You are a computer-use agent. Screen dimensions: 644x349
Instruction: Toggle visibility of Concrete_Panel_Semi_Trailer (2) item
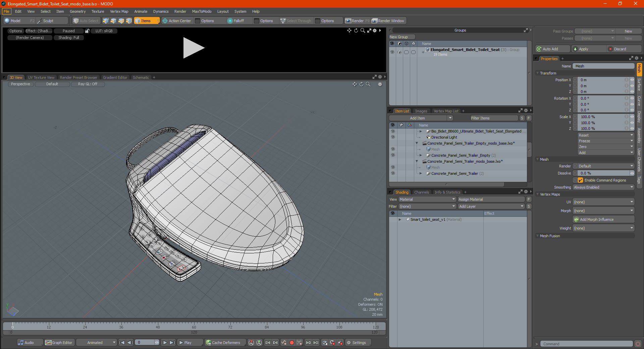tap(392, 173)
